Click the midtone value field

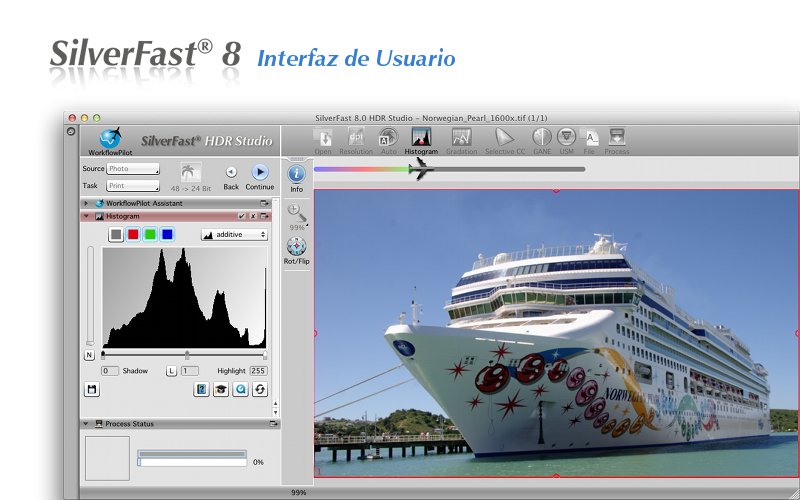coord(190,371)
